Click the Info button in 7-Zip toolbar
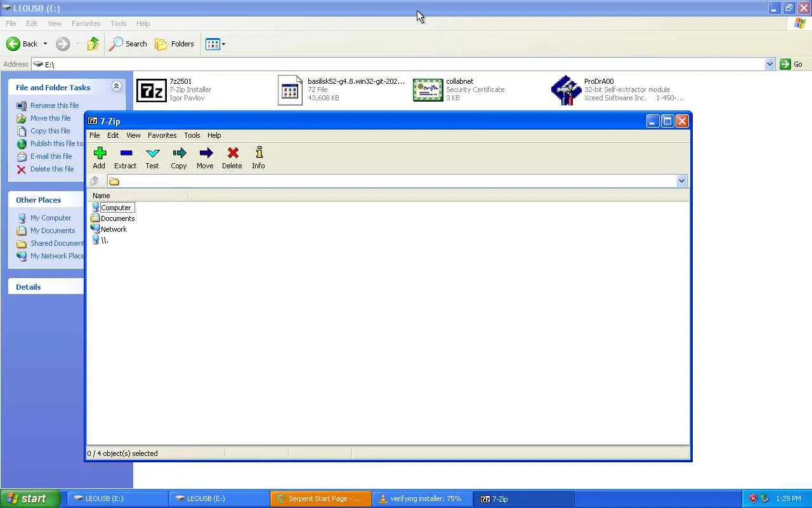This screenshot has width=812, height=508. (258, 158)
